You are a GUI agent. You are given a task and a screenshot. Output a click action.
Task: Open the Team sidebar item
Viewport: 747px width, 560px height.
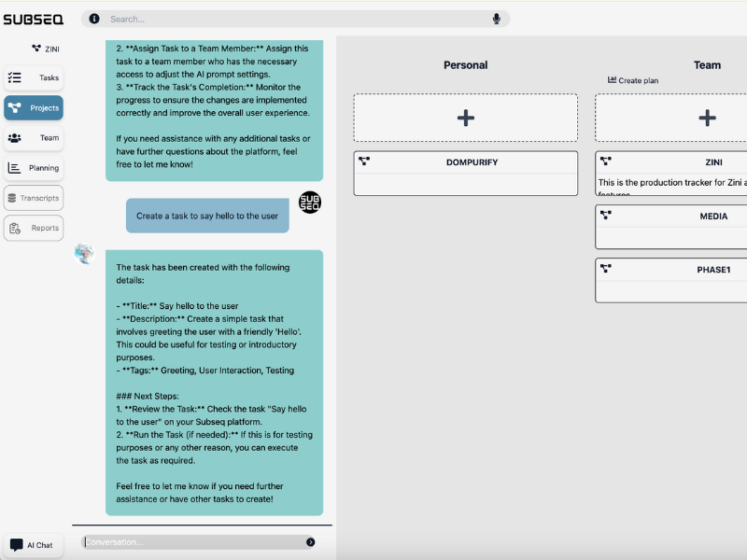pos(34,137)
